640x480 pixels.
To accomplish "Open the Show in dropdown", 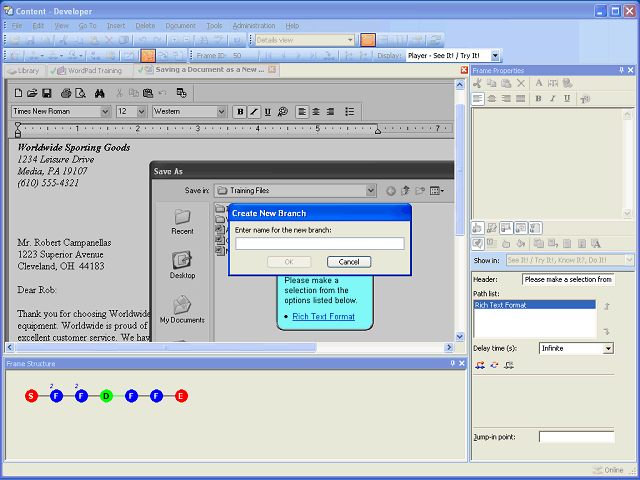I will click(x=629, y=260).
